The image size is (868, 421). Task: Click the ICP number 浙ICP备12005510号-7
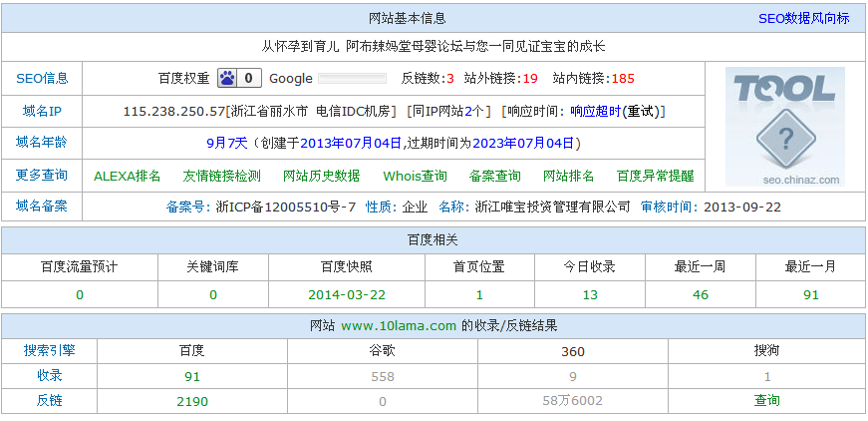[x=285, y=208]
